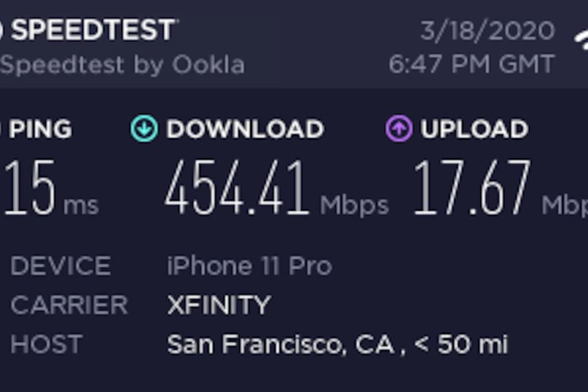Click the HOST row label

click(46, 344)
